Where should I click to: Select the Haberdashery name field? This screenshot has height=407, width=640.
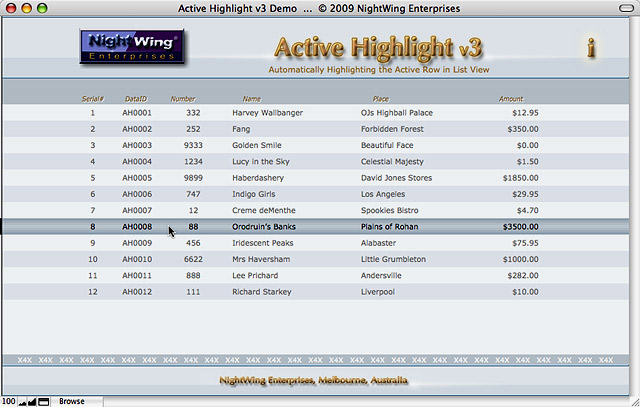(258, 178)
